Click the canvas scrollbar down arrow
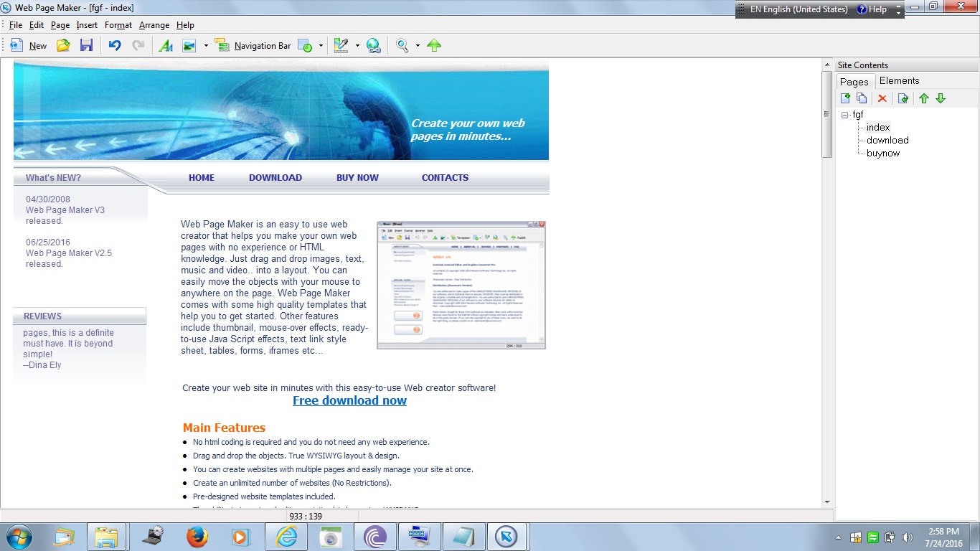 click(x=826, y=502)
